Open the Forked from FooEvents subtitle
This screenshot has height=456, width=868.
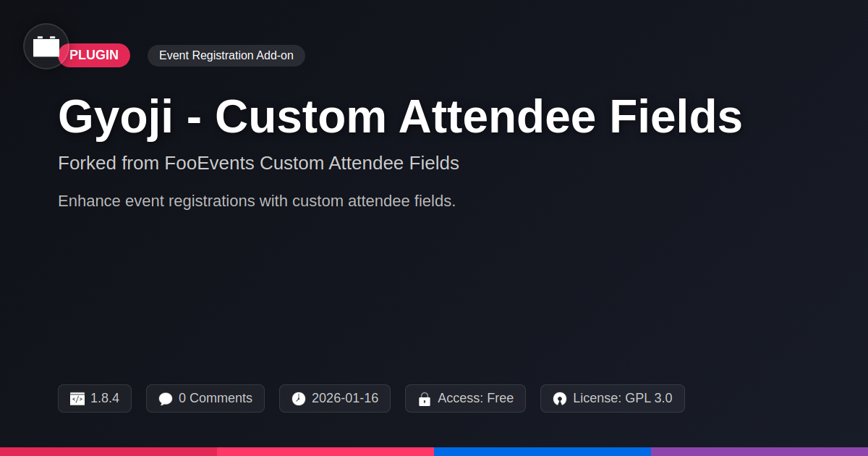[x=258, y=163]
